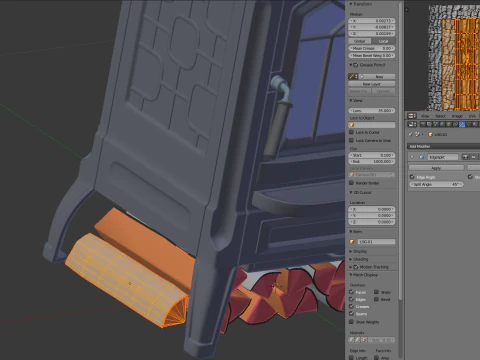
Task: Open the Image menu in UV editor
Action: pyautogui.click(x=457, y=116)
